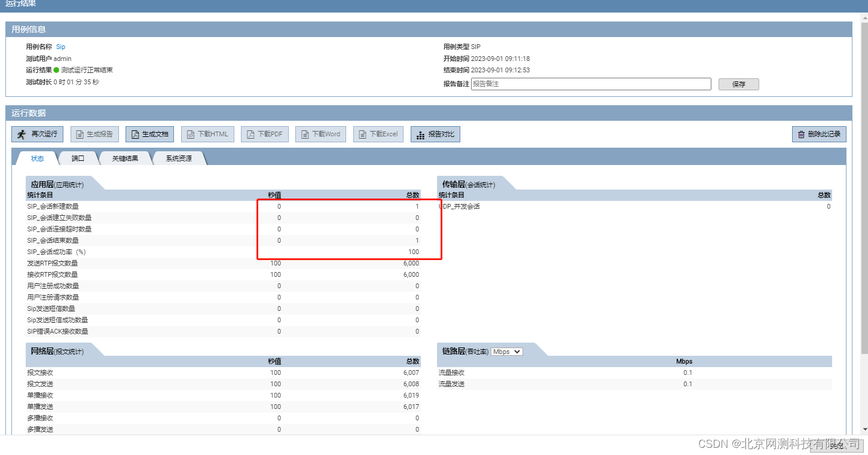This screenshot has width=868, height=455.
Task: Click the 报告对比 button label
Action: (441, 135)
